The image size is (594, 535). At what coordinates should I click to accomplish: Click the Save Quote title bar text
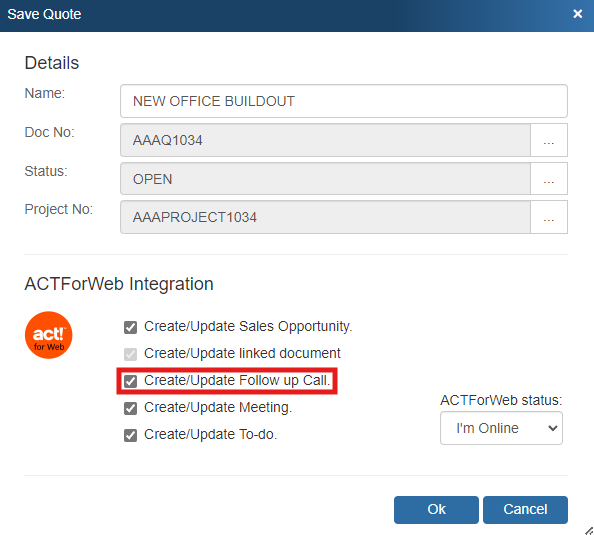tap(44, 14)
